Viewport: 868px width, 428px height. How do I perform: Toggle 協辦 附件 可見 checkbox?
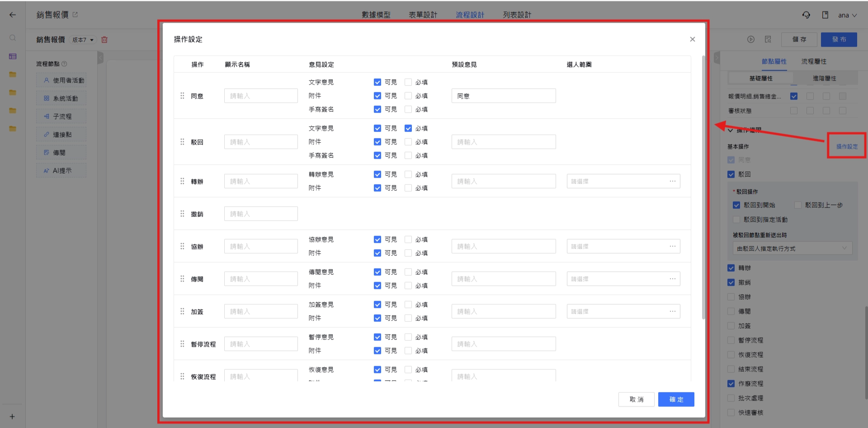point(377,253)
